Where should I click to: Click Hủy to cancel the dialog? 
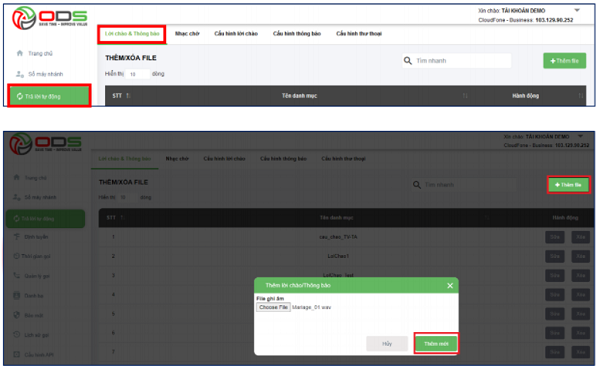click(387, 344)
